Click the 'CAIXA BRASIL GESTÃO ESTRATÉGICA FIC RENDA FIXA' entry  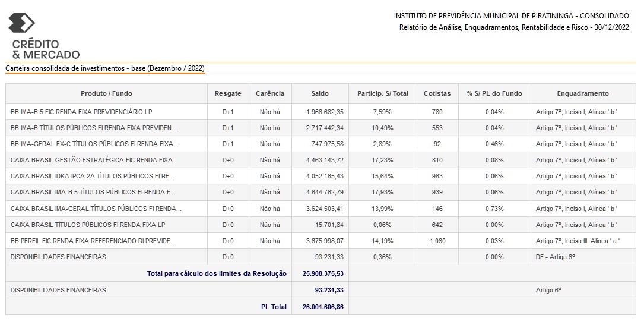point(91,160)
